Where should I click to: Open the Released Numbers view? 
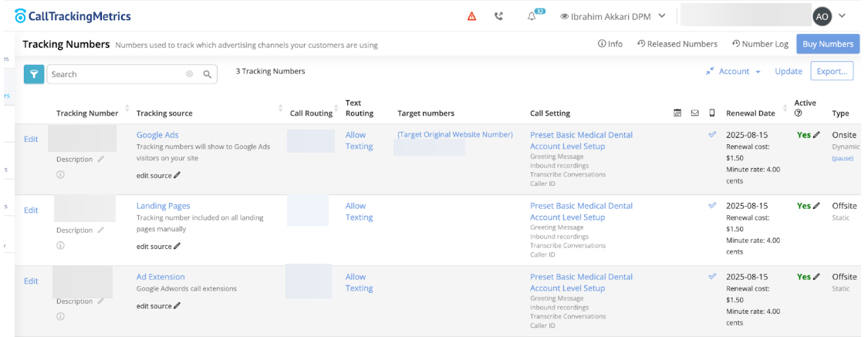pos(677,44)
